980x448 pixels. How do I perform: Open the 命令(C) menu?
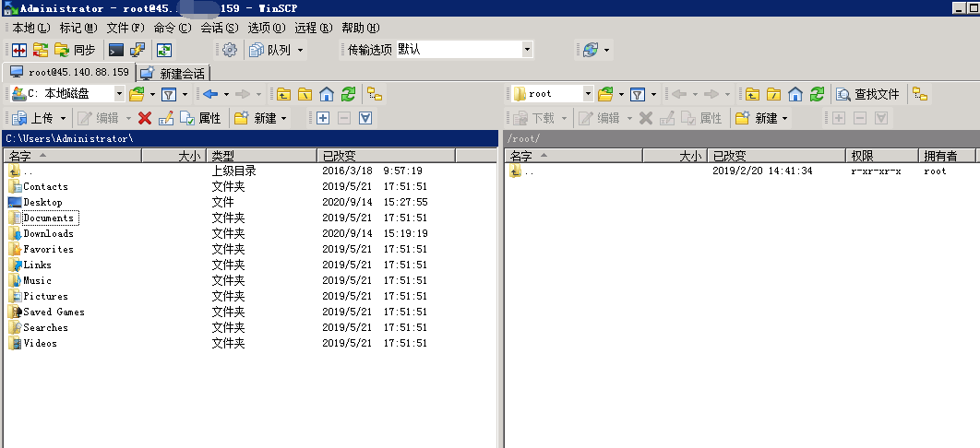(x=173, y=28)
